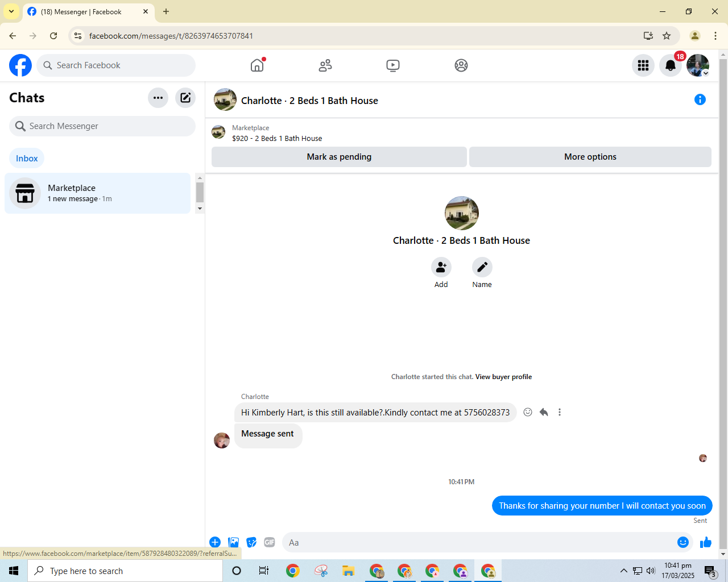This screenshot has height=582, width=728.
Task: Click the browser address bar URL
Action: tap(171, 36)
